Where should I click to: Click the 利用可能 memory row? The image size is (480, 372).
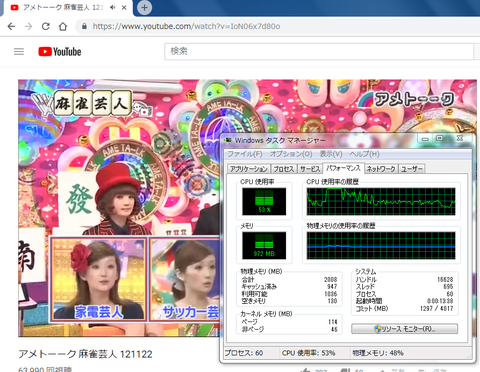tap(289, 294)
